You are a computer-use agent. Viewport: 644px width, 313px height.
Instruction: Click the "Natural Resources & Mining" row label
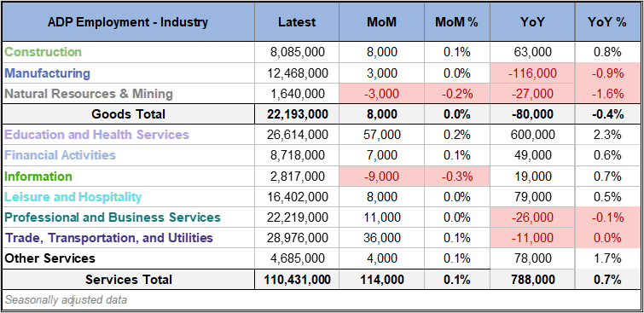89,94
